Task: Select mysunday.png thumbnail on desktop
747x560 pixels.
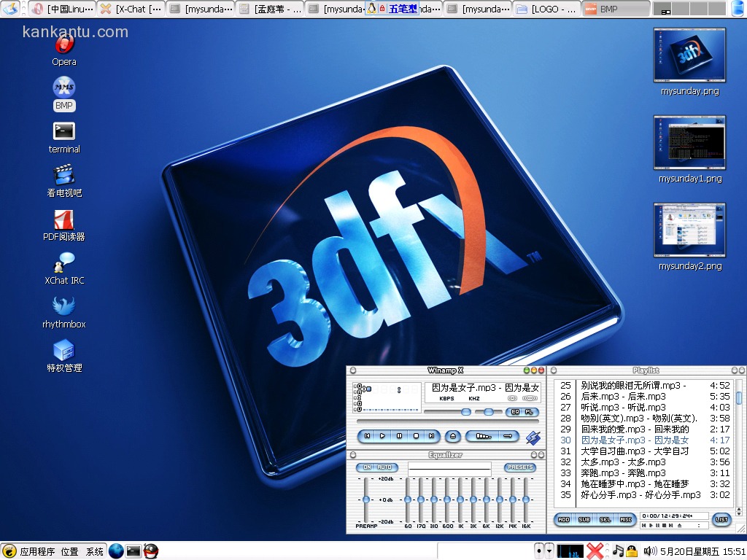Action: pyautogui.click(x=689, y=62)
